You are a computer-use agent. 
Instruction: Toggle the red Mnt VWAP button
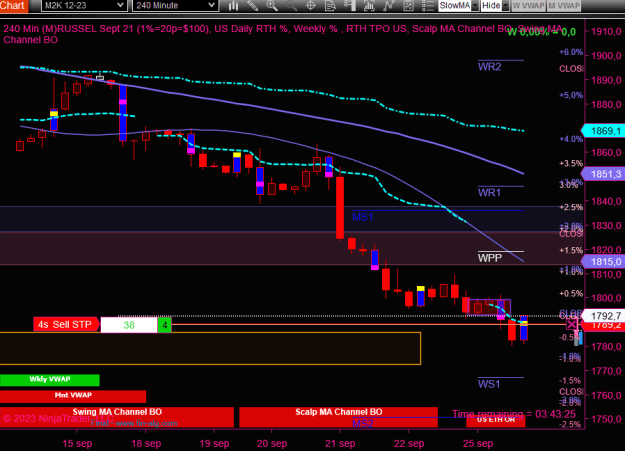coord(73,396)
